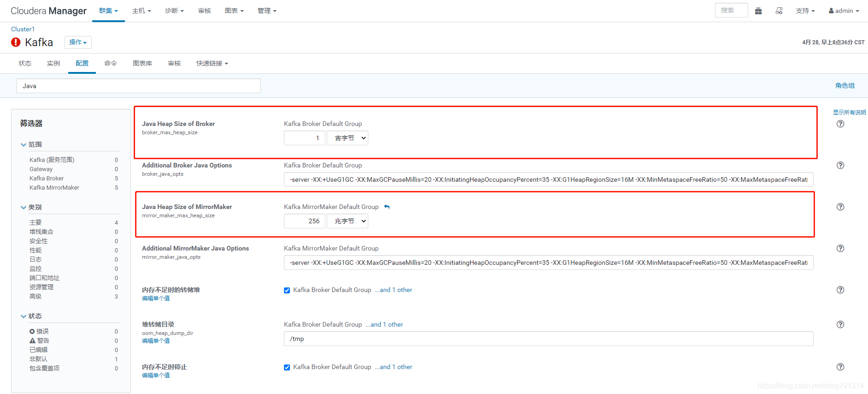This screenshot has height=394, width=868.
Task: Show help for 内存不足时停止 setting
Action: coord(840,367)
